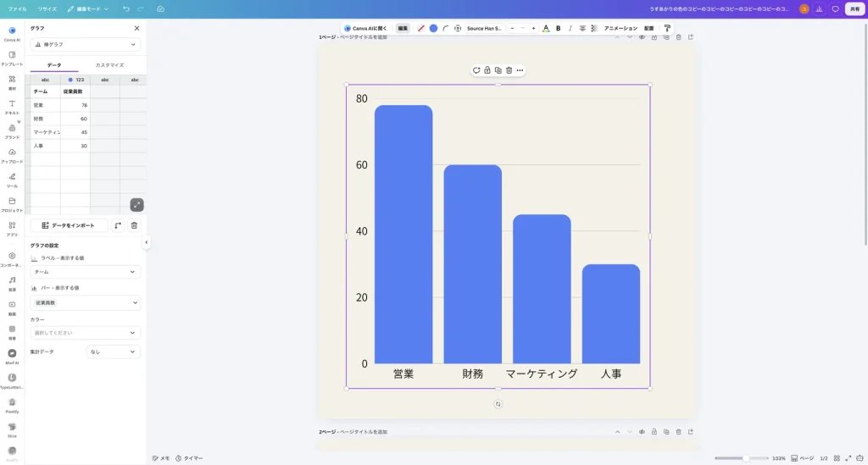Switch to the カスタマイズ tab

tap(109, 65)
